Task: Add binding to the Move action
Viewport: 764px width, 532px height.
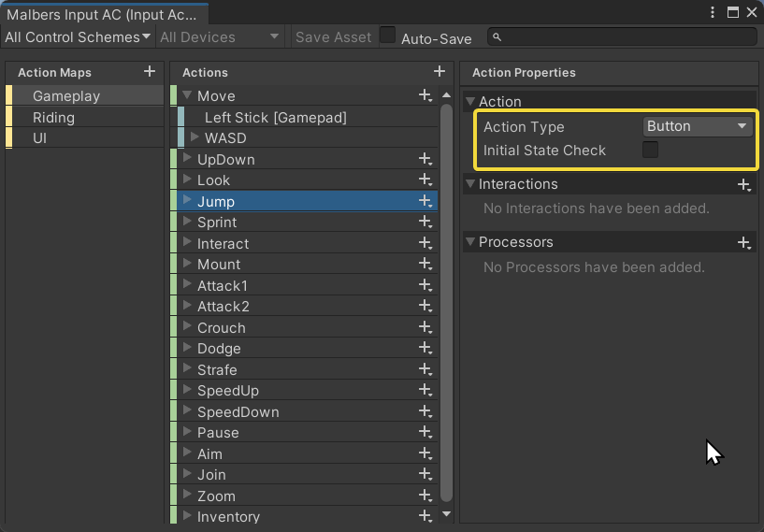Action: click(x=425, y=95)
